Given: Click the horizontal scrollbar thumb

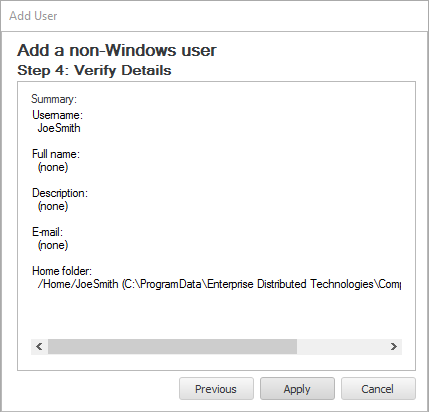Looking at the screenshot, I should [172, 347].
